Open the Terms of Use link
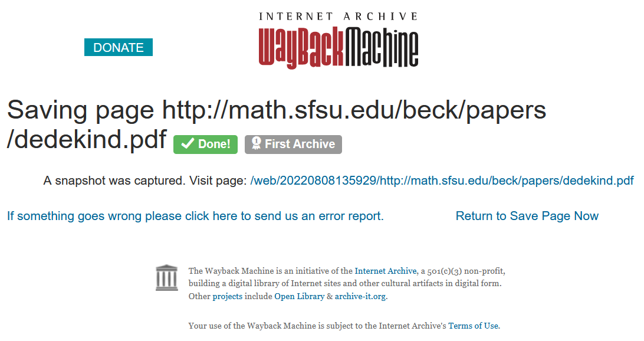 (x=474, y=326)
